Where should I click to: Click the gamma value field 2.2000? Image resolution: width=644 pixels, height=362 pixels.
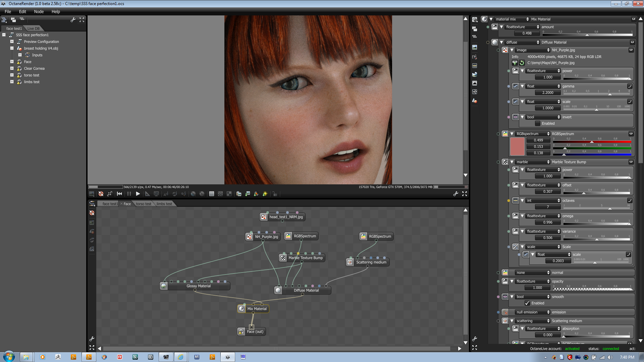point(547,93)
